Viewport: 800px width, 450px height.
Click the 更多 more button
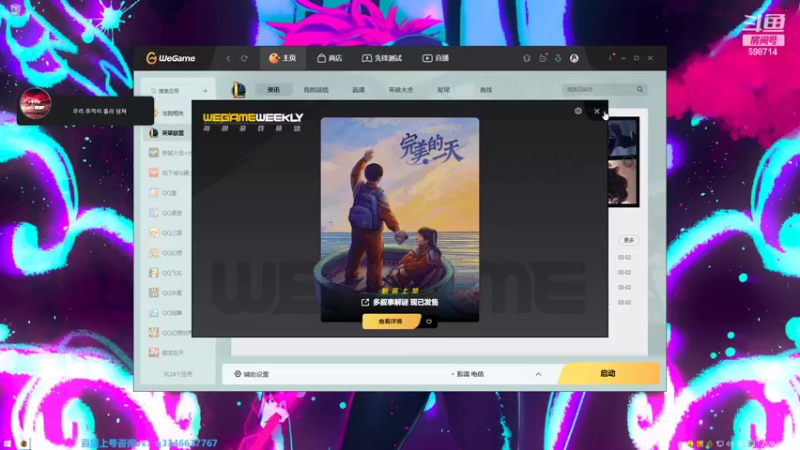(x=629, y=240)
